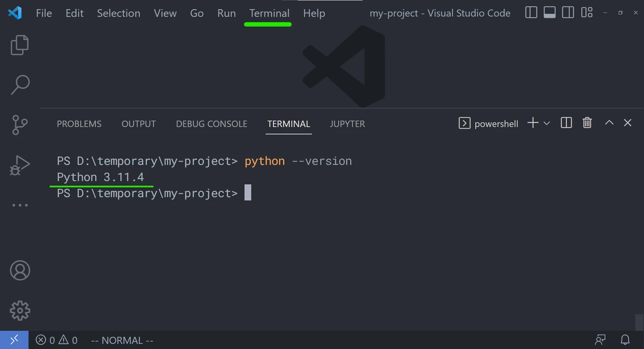
Task: Minimize the VS Code window
Action: (x=605, y=13)
